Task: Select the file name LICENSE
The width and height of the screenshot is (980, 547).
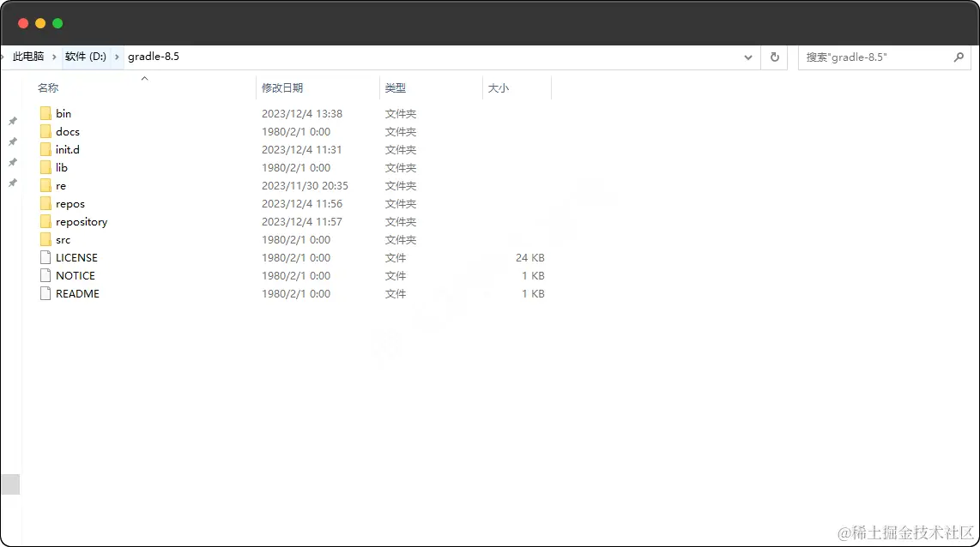Action: (76, 258)
